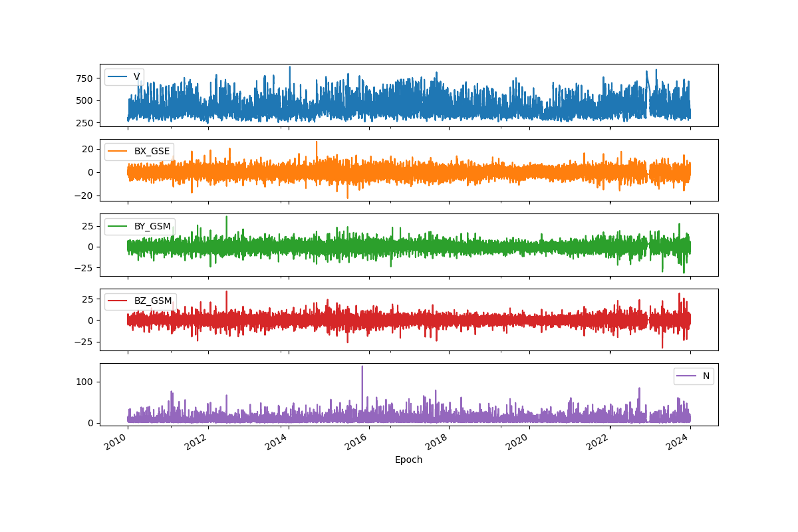Click the purple line sample next to N
The width and height of the screenshot is (798, 532).
pos(685,376)
